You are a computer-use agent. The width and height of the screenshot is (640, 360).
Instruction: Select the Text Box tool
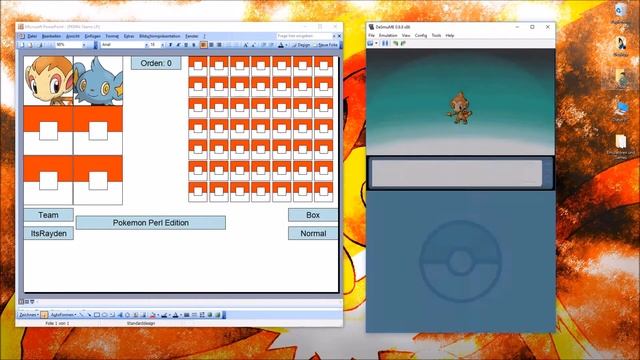pyautogui.click(x=112, y=315)
